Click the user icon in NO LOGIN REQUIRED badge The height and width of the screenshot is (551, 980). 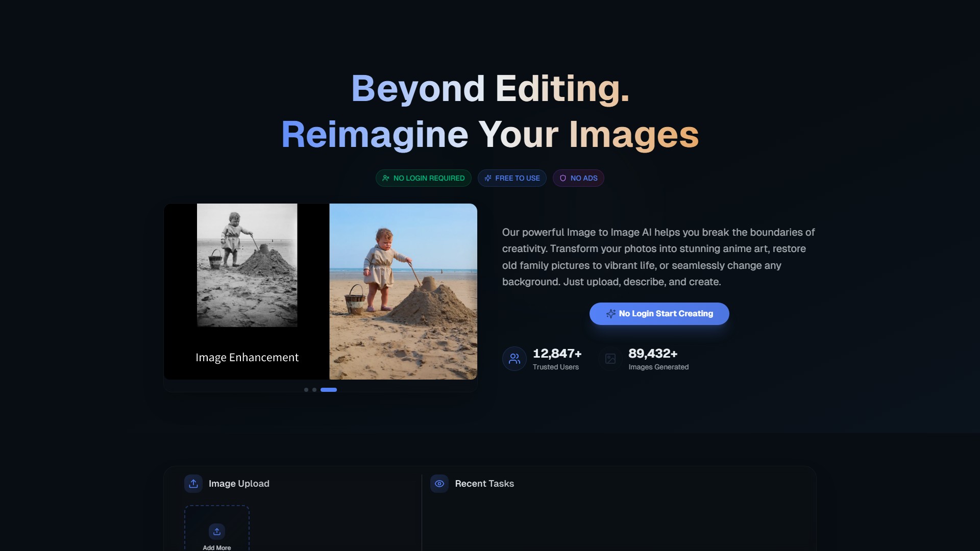click(386, 178)
